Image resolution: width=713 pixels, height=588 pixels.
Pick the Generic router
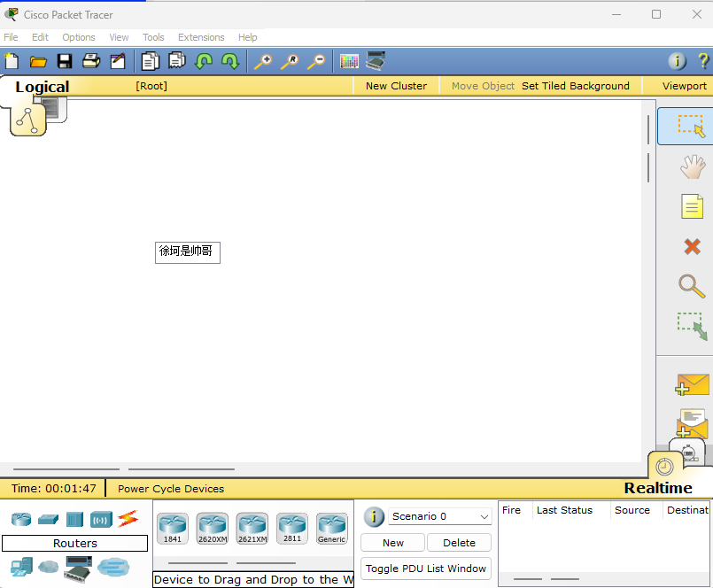332,529
